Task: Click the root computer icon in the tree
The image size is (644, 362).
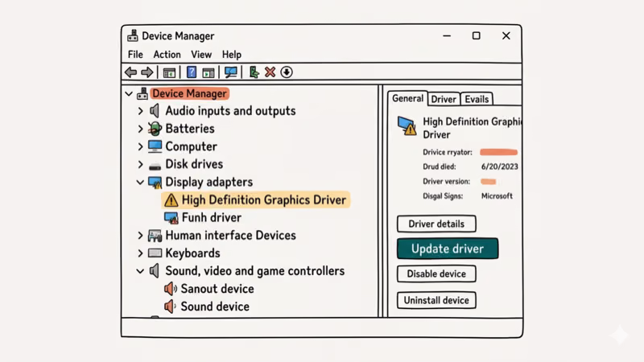Action: 142,93
